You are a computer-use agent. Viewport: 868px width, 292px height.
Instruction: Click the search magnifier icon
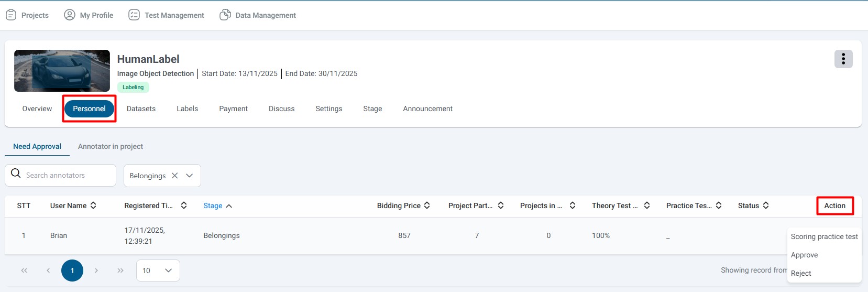point(16,174)
